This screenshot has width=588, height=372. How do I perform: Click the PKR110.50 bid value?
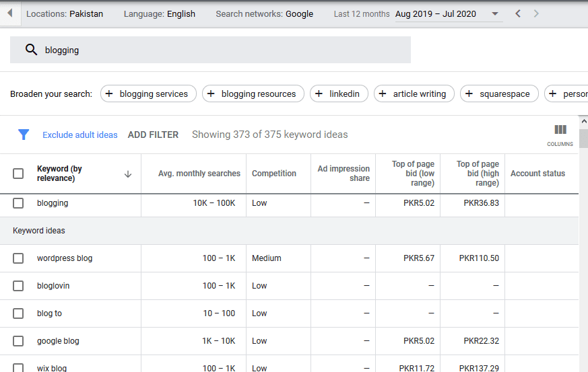click(x=479, y=258)
